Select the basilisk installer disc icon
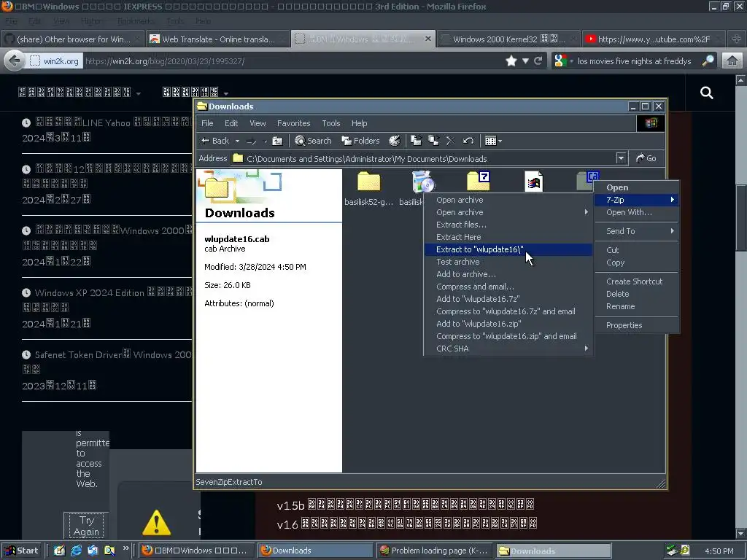Image resolution: width=747 pixels, height=560 pixels. click(x=423, y=182)
